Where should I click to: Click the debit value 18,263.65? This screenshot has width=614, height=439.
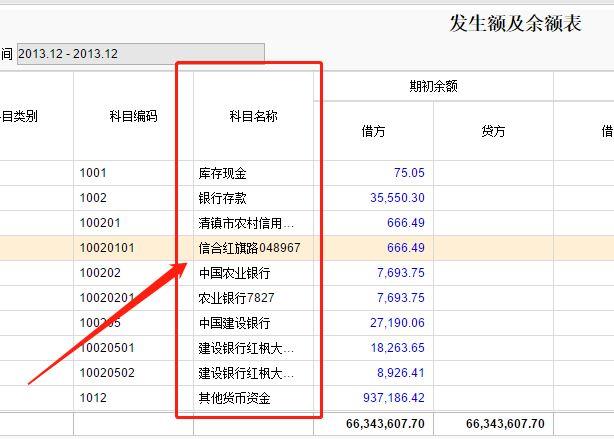coord(397,348)
